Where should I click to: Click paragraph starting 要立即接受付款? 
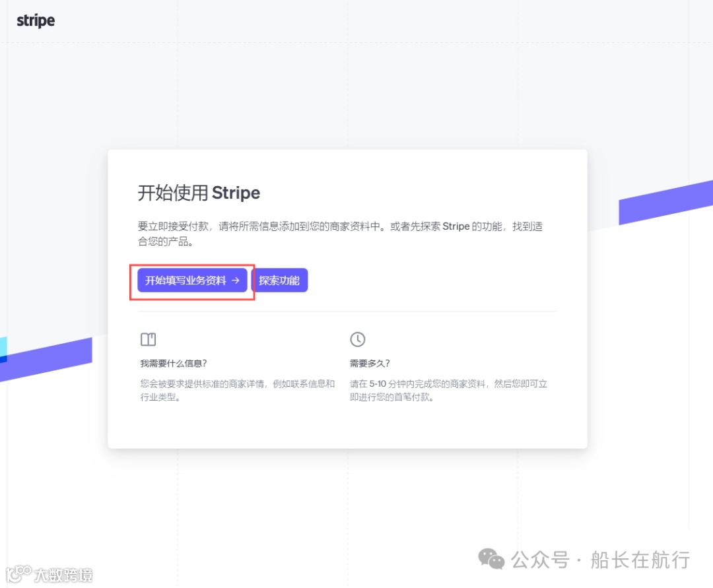point(340,234)
